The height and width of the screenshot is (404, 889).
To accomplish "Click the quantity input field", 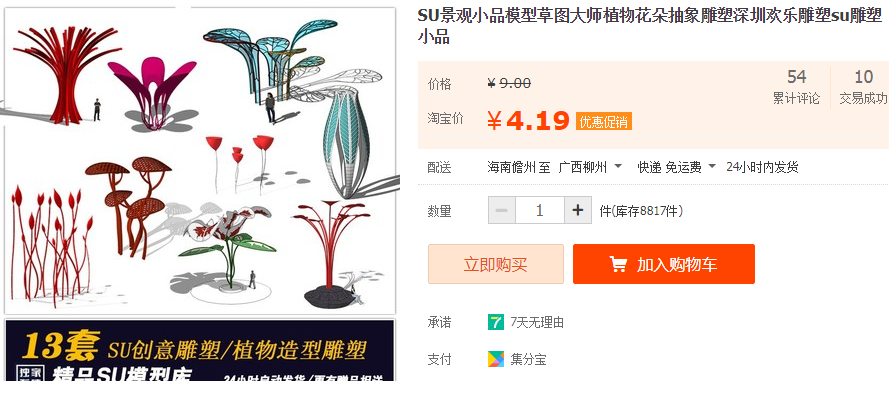I will [540, 210].
